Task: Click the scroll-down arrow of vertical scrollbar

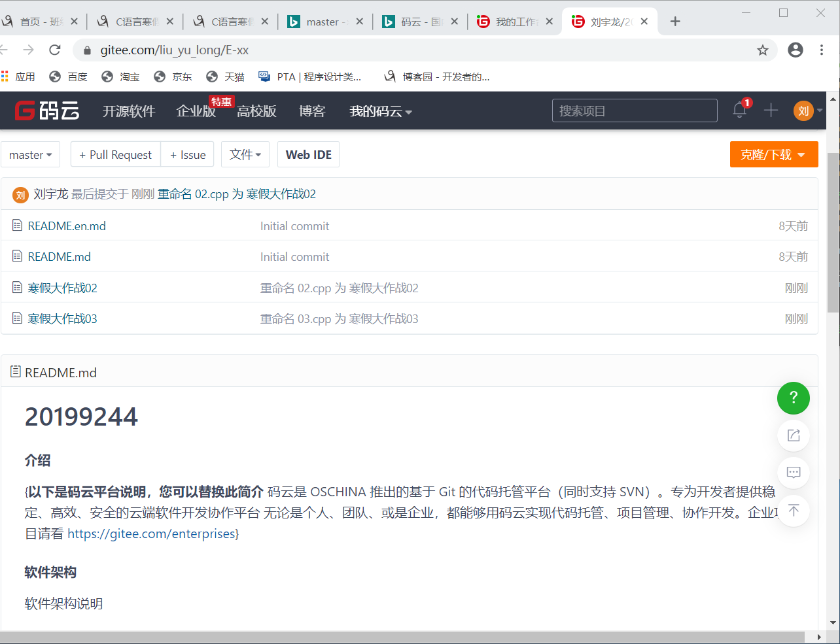Action: click(833, 623)
